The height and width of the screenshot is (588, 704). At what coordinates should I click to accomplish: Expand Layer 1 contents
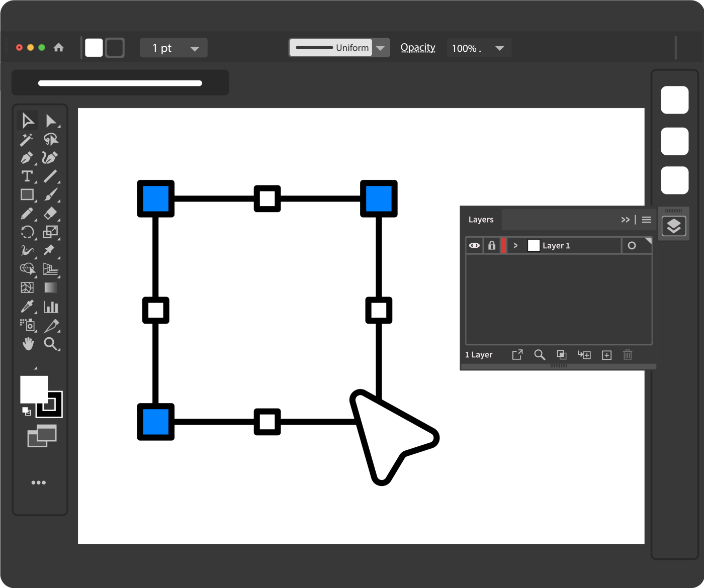(516, 245)
